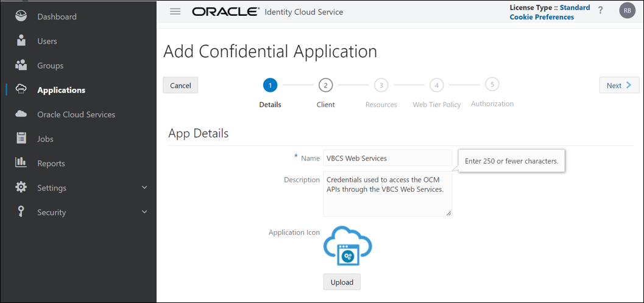Screen dimensions: 644x303
Task: Click the Jobs list icon
Action: (x=21, y=139)
